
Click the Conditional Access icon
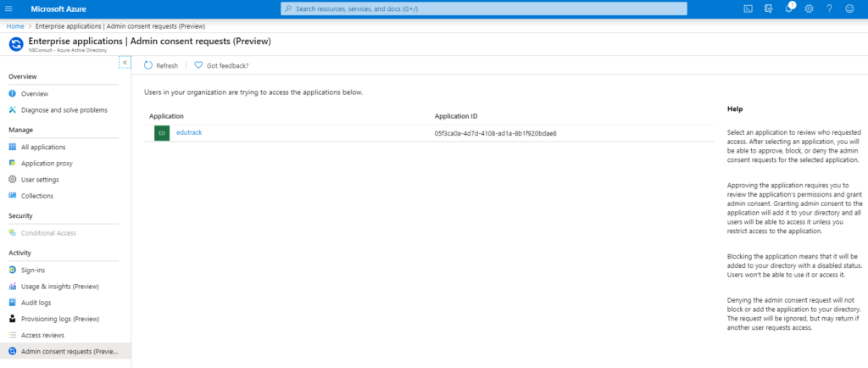13,233
